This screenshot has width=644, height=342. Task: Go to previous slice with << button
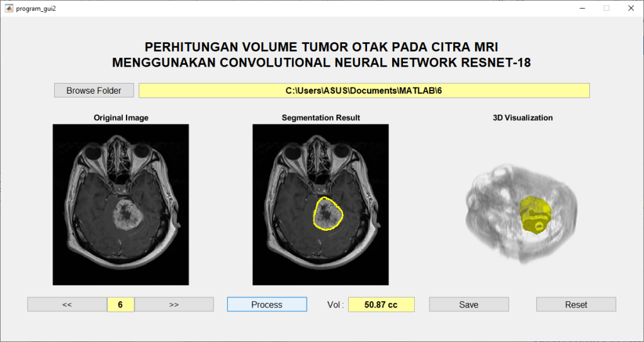(67, 304)
